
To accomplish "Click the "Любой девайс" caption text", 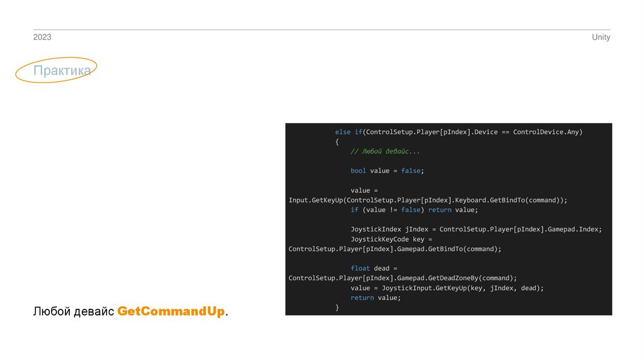I will click(74, 312).
